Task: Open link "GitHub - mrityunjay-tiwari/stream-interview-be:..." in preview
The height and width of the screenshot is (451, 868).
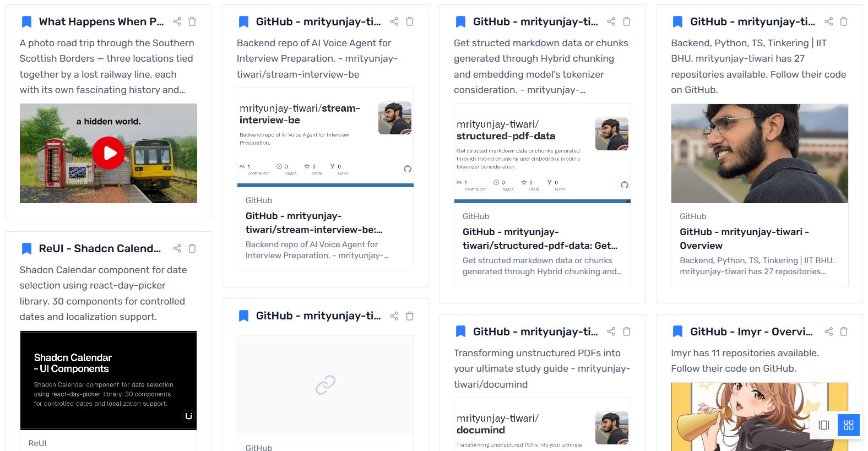Action: pyautogui.click(x=314, y=223)
